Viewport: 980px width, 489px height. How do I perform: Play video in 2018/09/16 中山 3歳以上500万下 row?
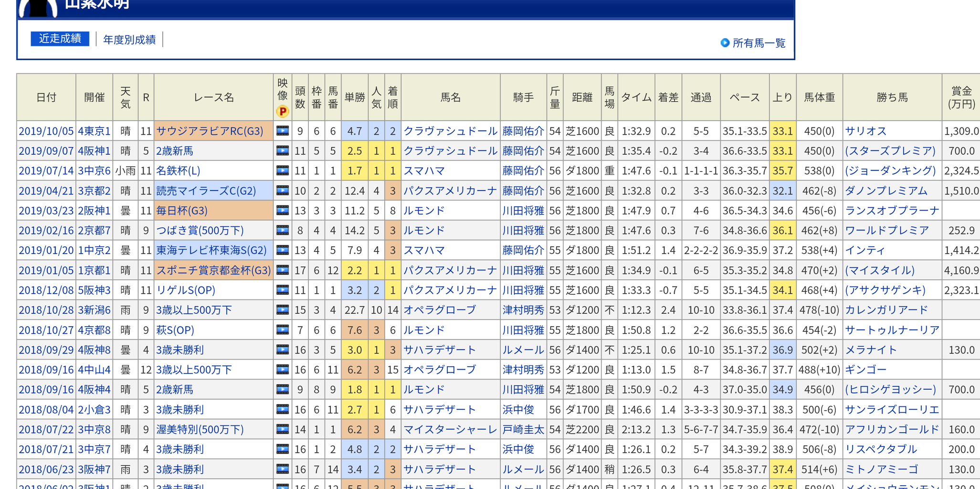click(282, 370)
